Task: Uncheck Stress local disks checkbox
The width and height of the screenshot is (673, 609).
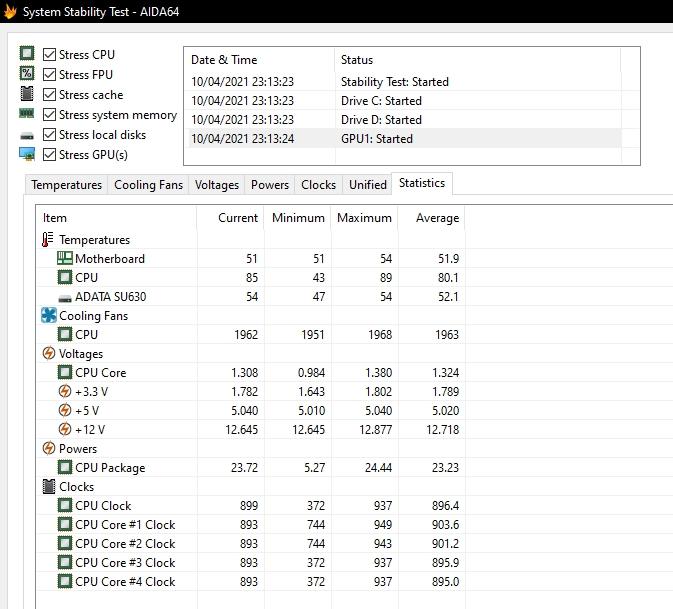Action: pos(49,135)
